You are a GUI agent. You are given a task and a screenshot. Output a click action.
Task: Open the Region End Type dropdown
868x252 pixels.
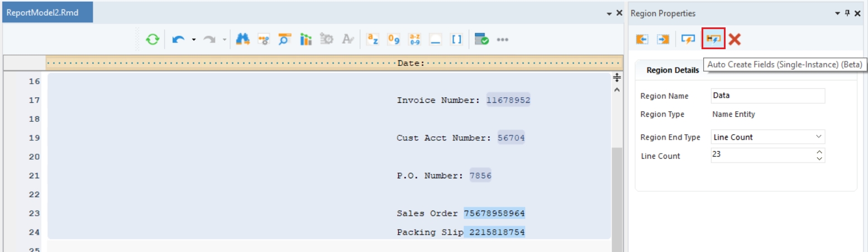click(x=768, y=137)
